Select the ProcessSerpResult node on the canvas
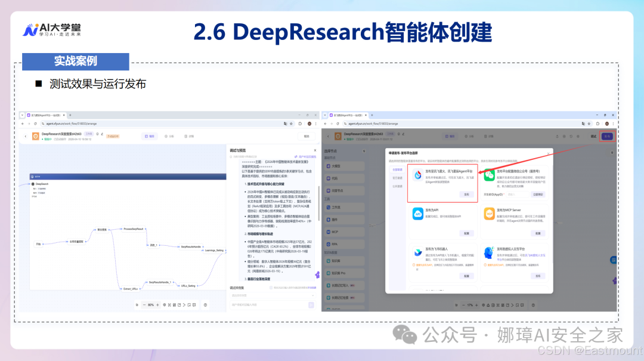Image resolution: width=644 pixels, height=361 pixels. pyautogui.click(x=134, y=229)
